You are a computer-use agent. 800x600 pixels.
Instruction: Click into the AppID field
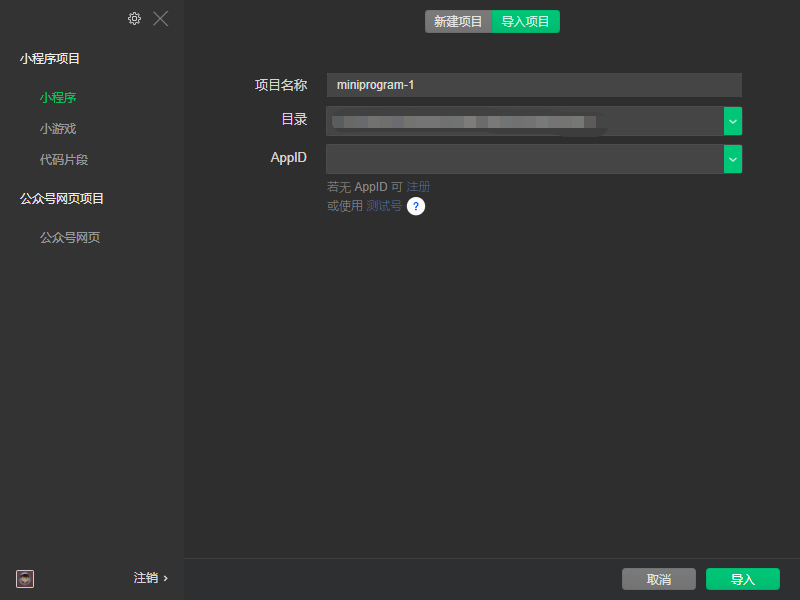[525, 159]
